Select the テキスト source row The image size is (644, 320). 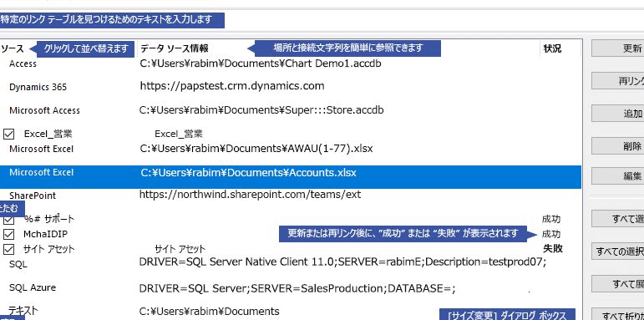pyautogui.click(x=291, y=311)
